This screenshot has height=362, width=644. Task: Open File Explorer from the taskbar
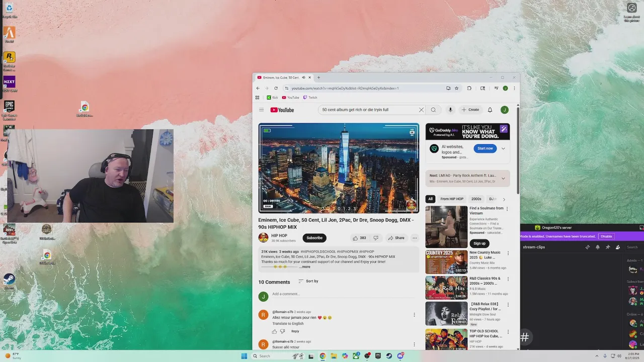333,356
